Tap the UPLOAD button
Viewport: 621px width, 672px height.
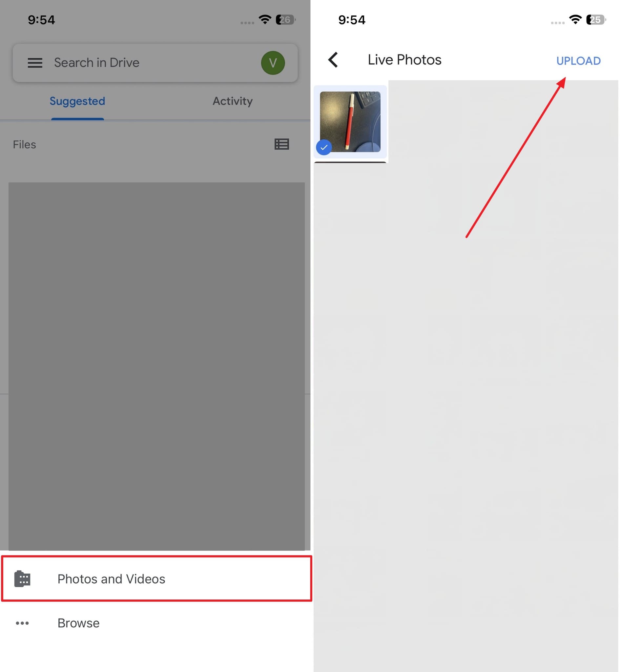click(578, 61)
